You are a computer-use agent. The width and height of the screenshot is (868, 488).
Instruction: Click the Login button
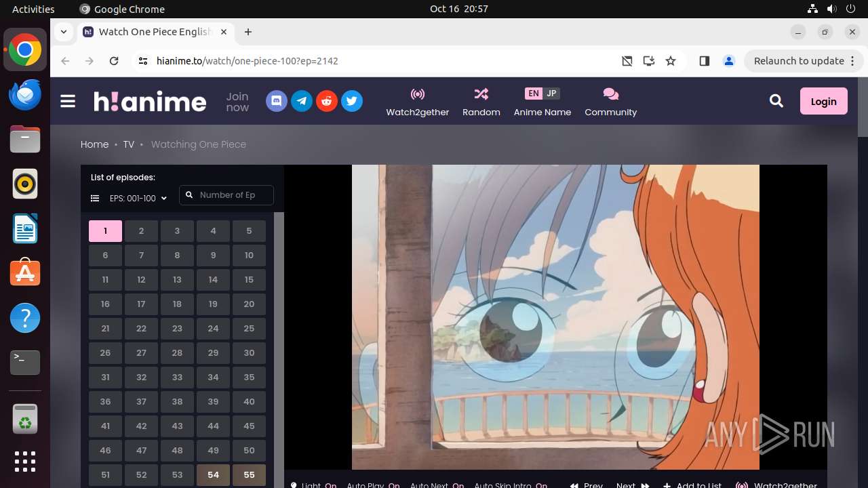pos(823,101)
